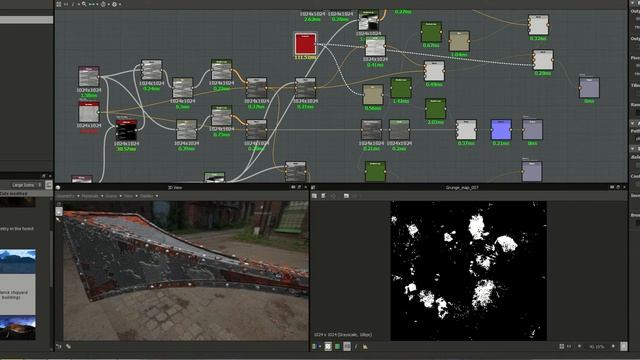Click the sphere icon left of 3D View title
Image resolution: width=640 pixels, height=360 pixels.
(58, 188)
